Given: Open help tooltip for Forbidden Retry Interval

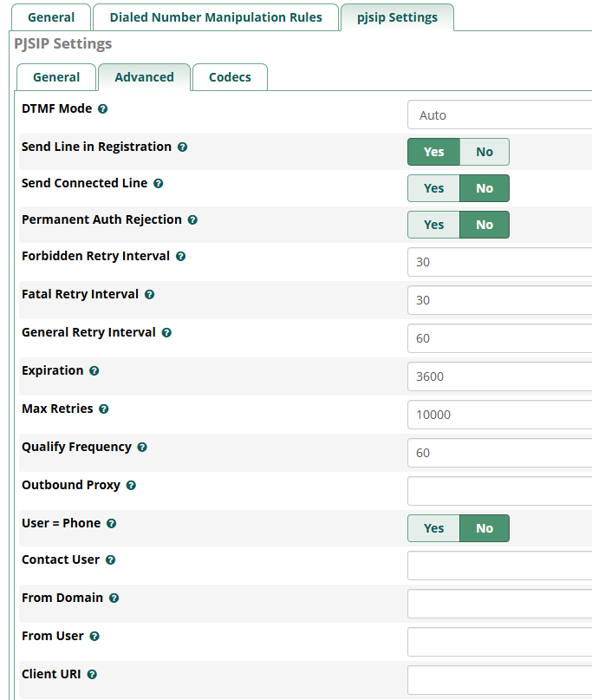Looking at the screenshot, I should tap(180, 257).
